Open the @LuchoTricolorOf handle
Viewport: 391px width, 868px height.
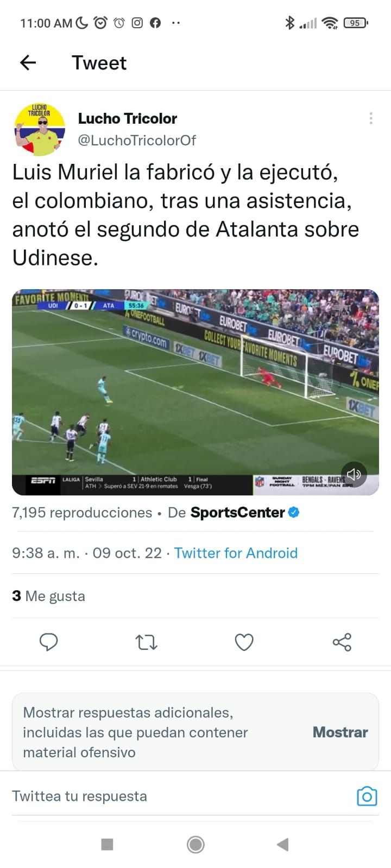[137, 141]
